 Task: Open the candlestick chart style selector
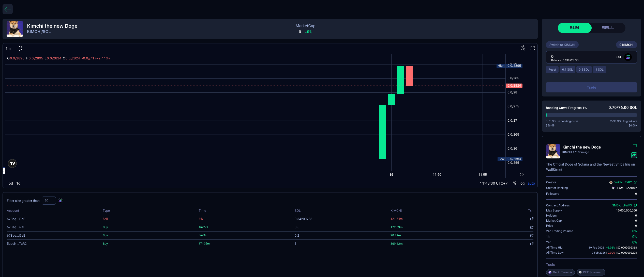pos(20,48)
